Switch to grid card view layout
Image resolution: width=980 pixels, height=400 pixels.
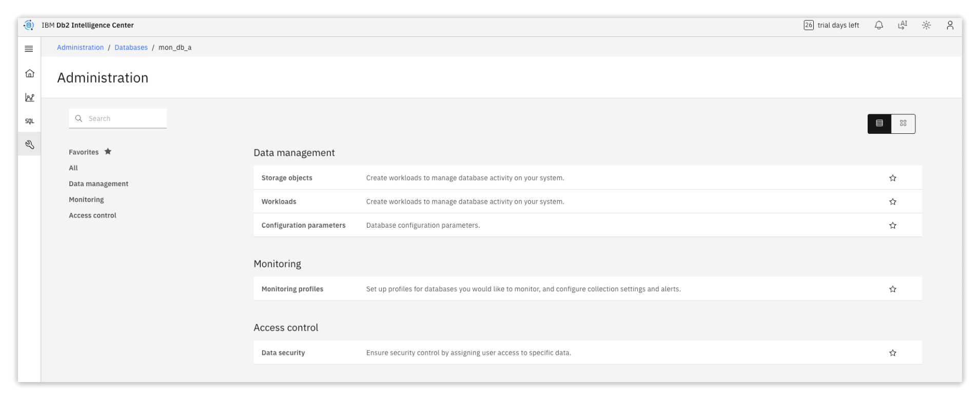point(903,124)
